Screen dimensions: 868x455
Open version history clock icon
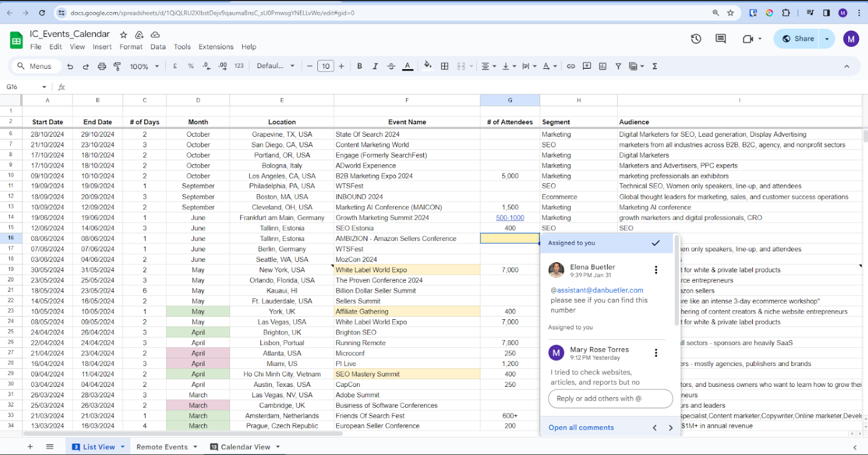696,38
